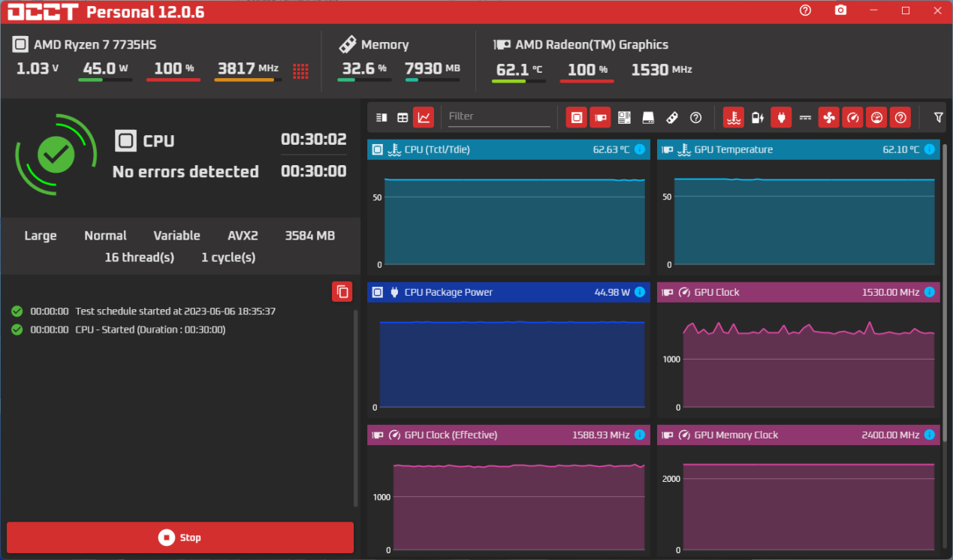Image resolution: width=953 pixels, height=560 pixels.
Task: Toggle the CPU sensor filter
Action: pos(577,117)
